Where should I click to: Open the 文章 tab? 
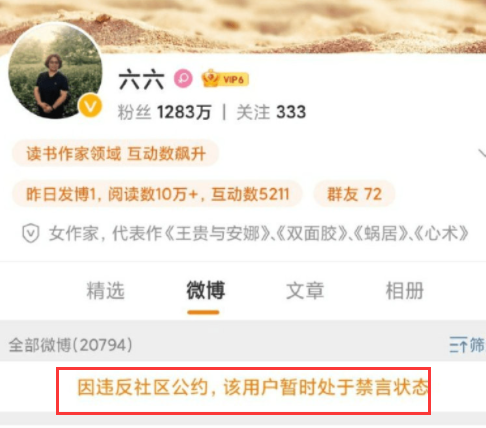pyautogui.click(x=305, y=290)
